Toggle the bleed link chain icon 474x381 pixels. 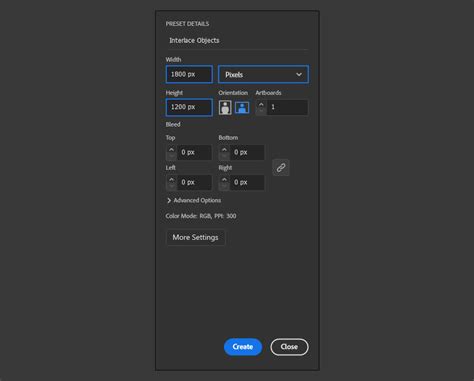coord(281,167)
